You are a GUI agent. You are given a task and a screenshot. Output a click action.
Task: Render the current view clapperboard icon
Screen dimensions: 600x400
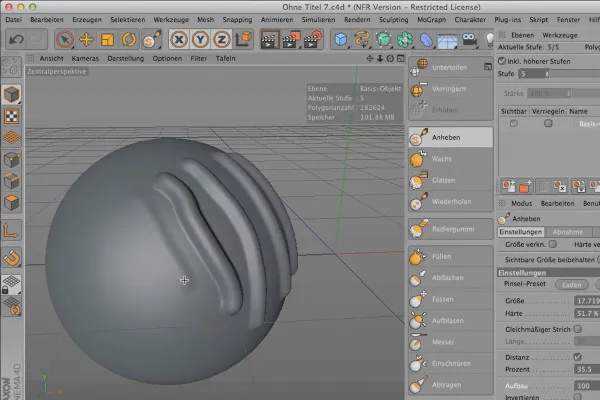[269, 40]
